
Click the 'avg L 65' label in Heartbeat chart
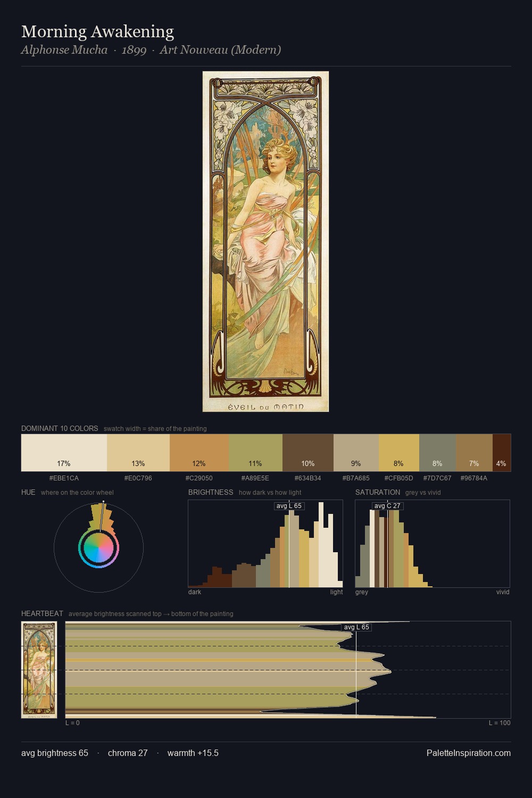tap(356, 627)
